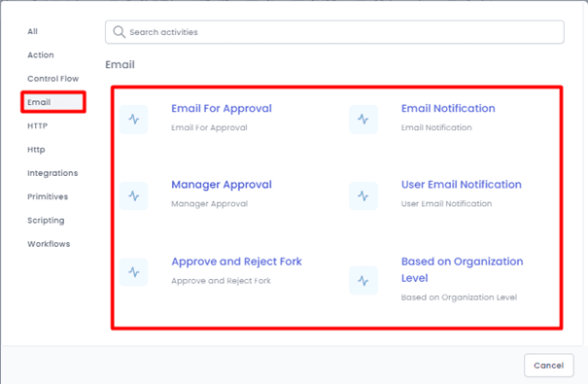The width and height of the screenshot is (588, 384).
Task: Open the Primitives category
Action: [48, 197]
